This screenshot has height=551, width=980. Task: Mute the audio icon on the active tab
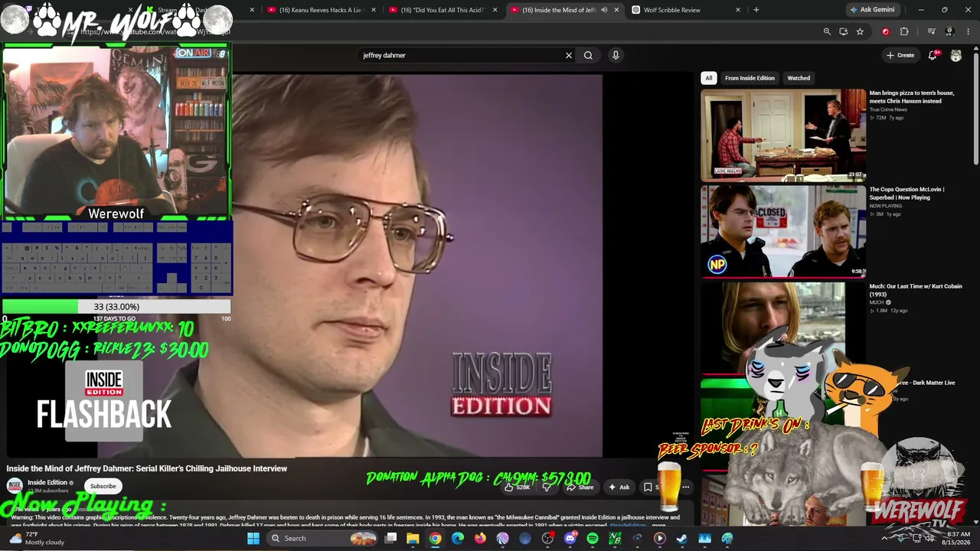click(x=604, y=10)
